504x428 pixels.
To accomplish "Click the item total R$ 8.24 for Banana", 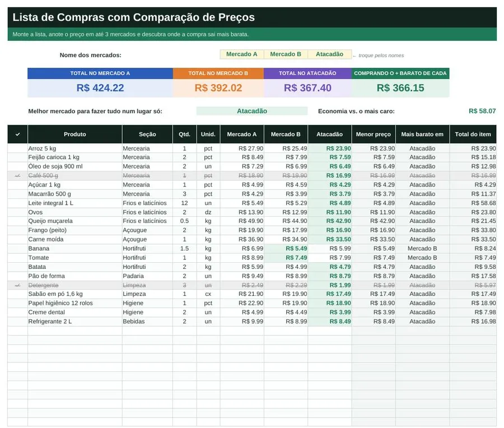I will (x=473, y=249).
